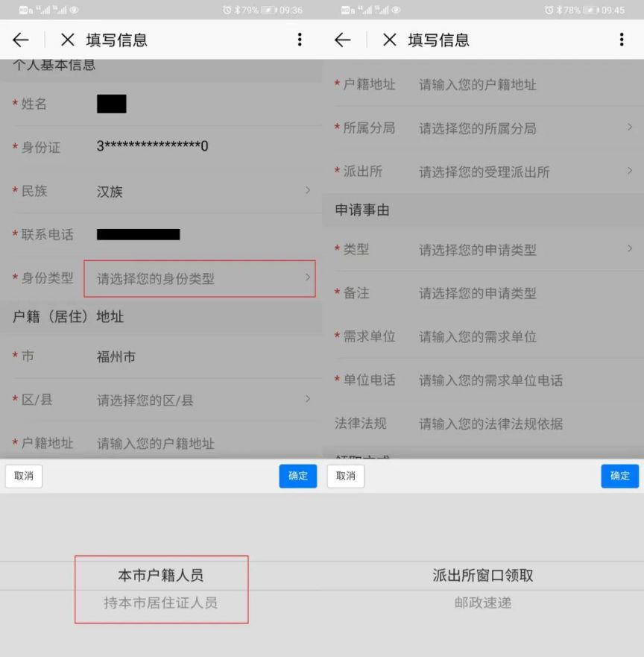Choose the 邮政速递 delivery option
The width and height of the screenshot is (644, 657).
[x=483, y=603]
